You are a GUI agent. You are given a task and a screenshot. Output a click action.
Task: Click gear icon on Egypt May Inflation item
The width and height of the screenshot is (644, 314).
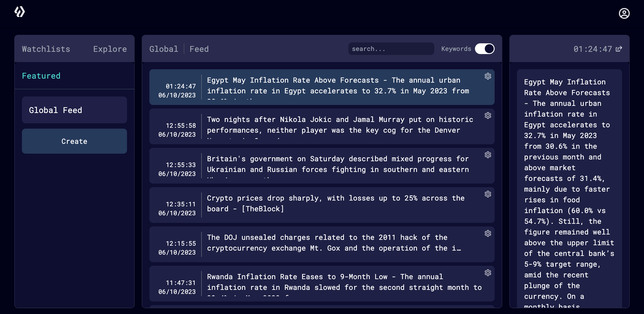[x=488, y=76]
